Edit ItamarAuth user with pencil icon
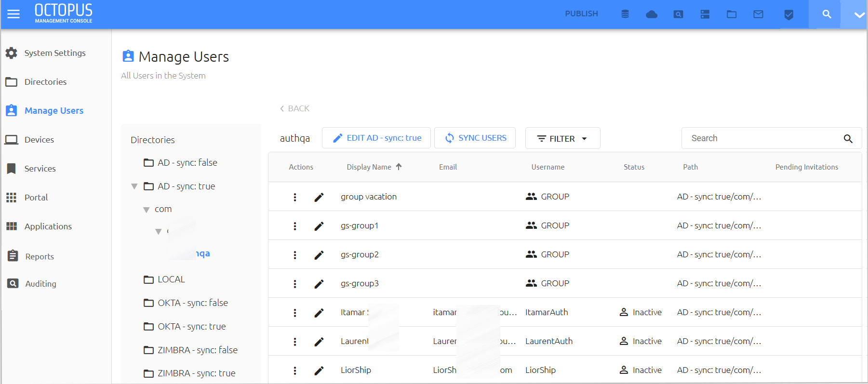This screenshot has height=384, width=868. [x=319, y=313]
